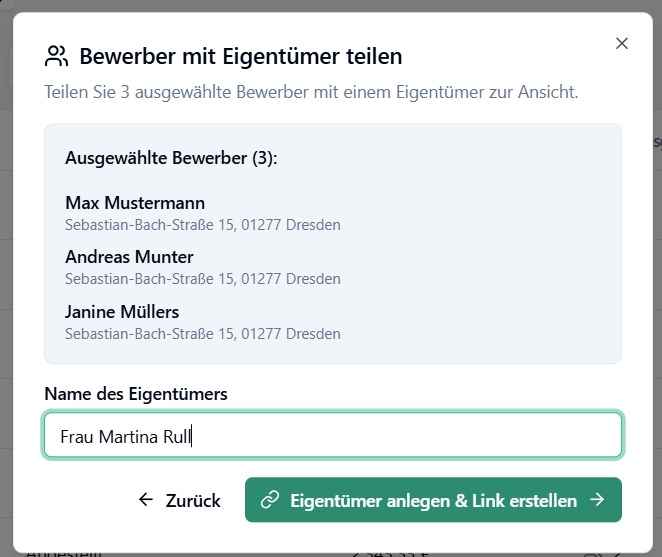Click the address under Janine Müllers
The height and width of the screenshot is (557, 662).
tap(203, 333)
